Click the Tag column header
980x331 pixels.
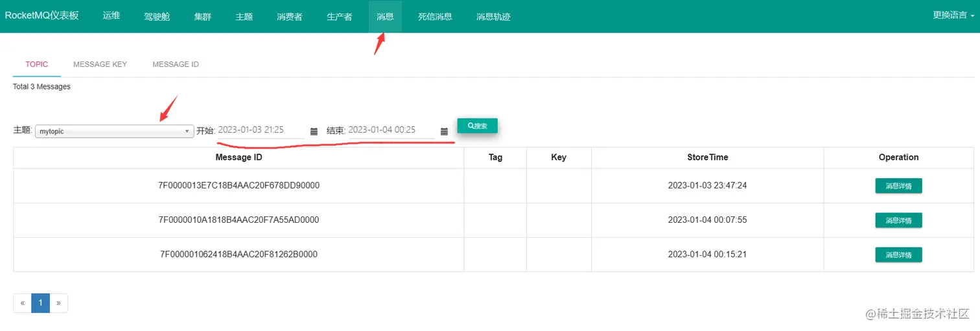[495, 157]
